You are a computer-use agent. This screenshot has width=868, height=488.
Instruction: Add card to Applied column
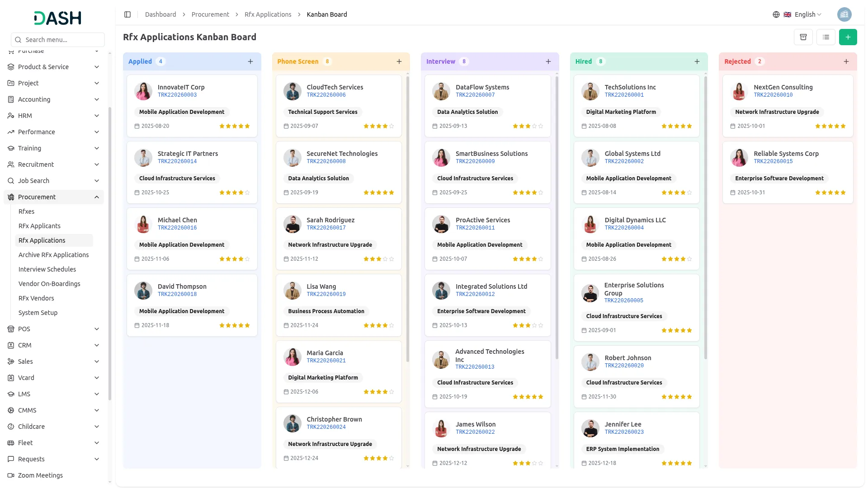pos(250,61)
